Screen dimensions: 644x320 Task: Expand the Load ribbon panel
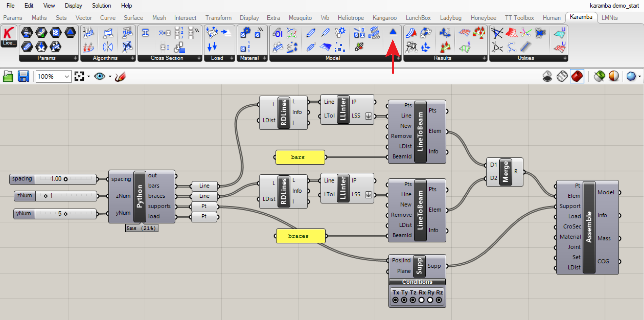click(x=232, y=58)
